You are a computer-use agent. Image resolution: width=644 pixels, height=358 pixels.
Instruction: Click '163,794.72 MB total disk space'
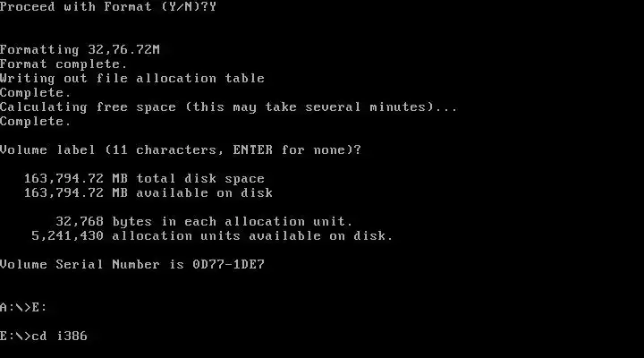[144, 178]
